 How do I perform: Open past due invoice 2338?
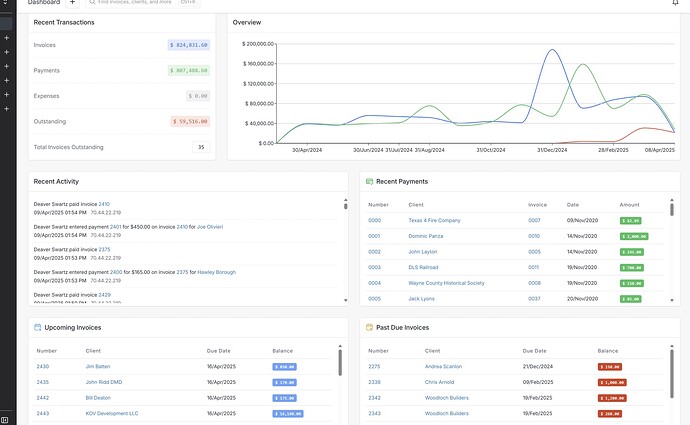click(374, 382)
